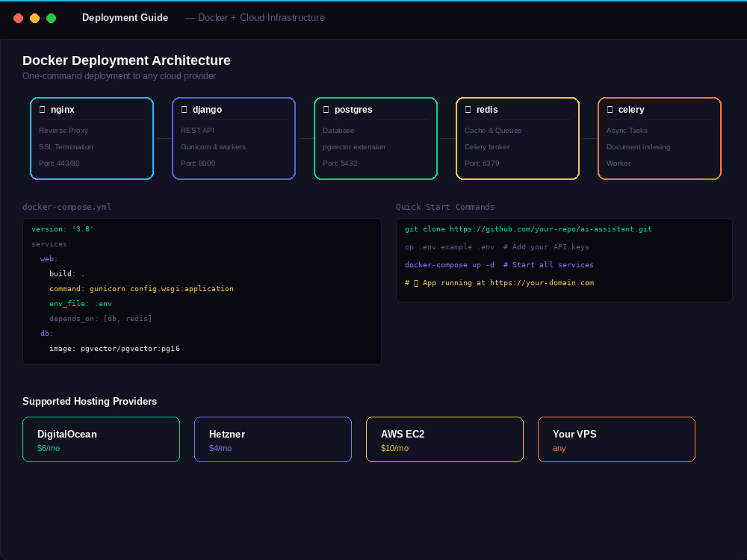Click 'Reverse Proxy' in nginx card

pyautogui.click(x=63, y=131)
